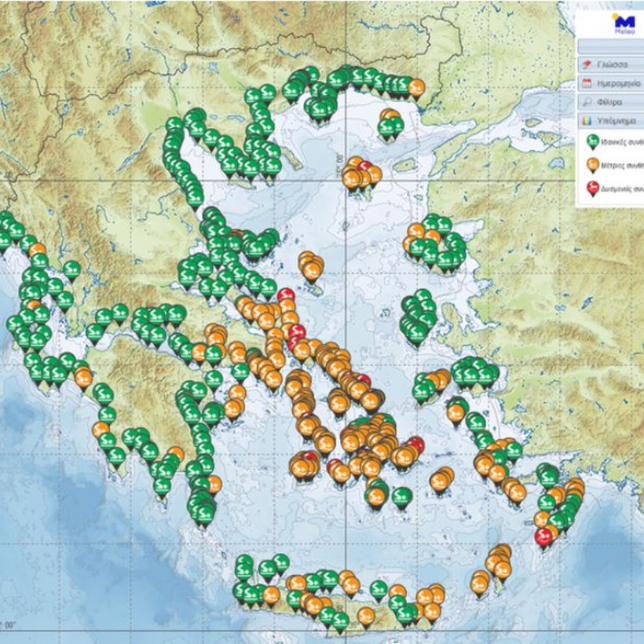The height and width of the screenshot is (644, 644).
Task: Expand the Ημερομηνία date panel
Action: click(x=611, y=83)
